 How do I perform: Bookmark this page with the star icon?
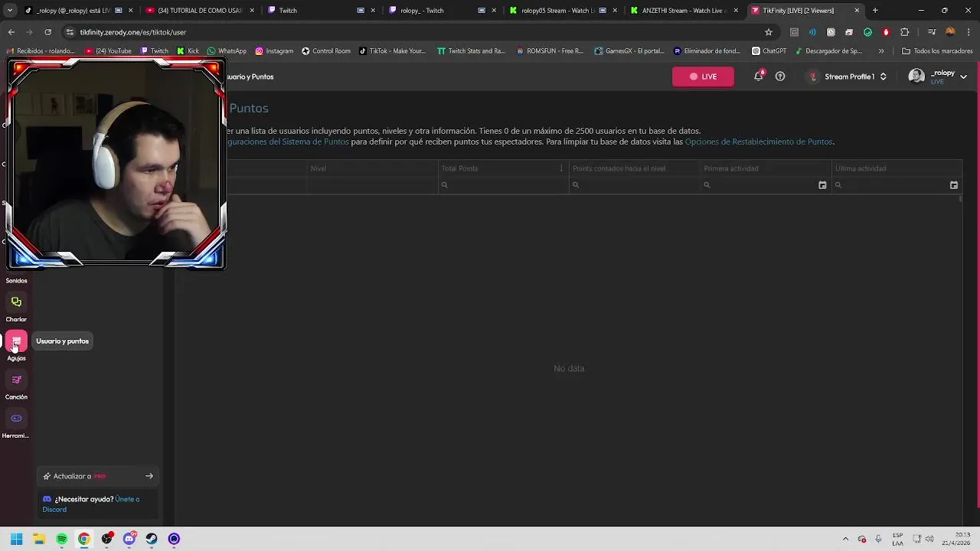click(x=769, y=32)
